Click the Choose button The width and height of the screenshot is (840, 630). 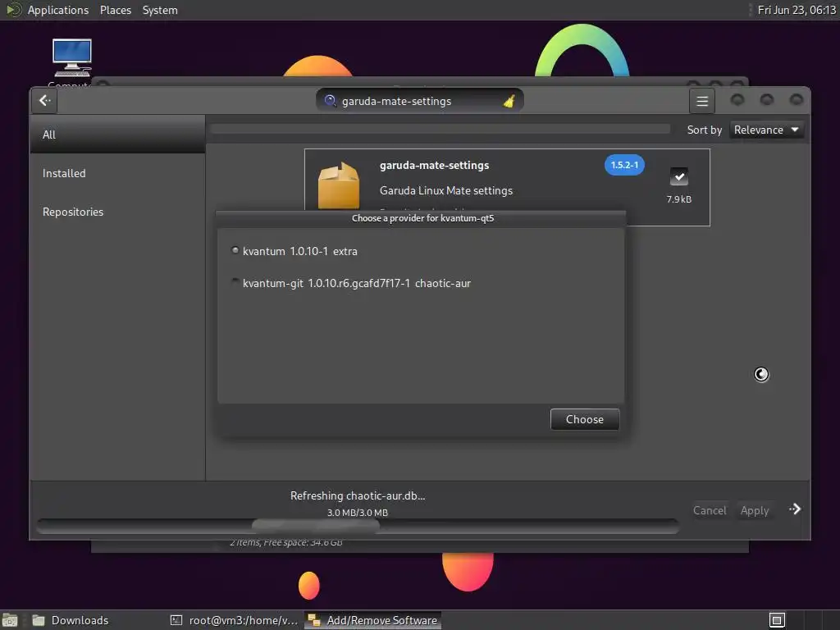pos(584,419)
